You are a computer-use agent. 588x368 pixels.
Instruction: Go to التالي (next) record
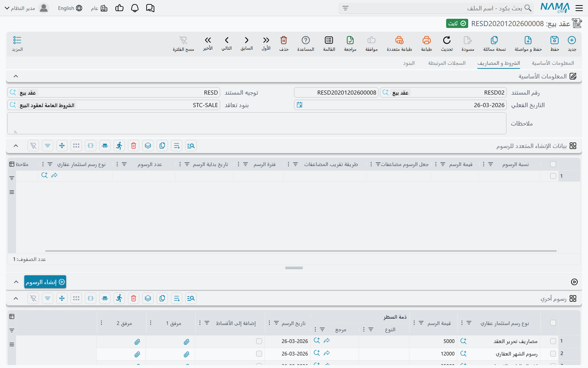tap(227, 44)
